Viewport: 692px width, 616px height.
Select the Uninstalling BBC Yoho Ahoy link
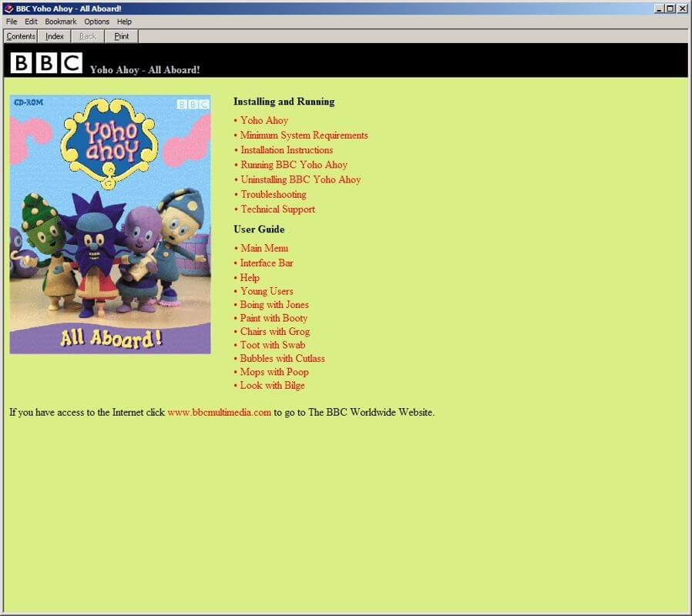click(301, 179)
